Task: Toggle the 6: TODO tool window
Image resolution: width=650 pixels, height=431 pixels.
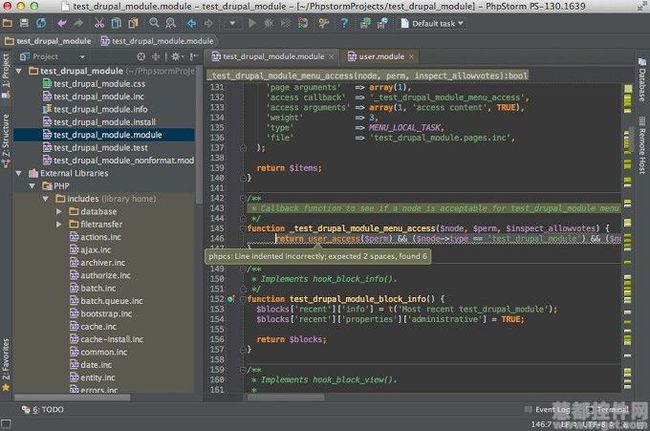Action: [x=43, y=409]
